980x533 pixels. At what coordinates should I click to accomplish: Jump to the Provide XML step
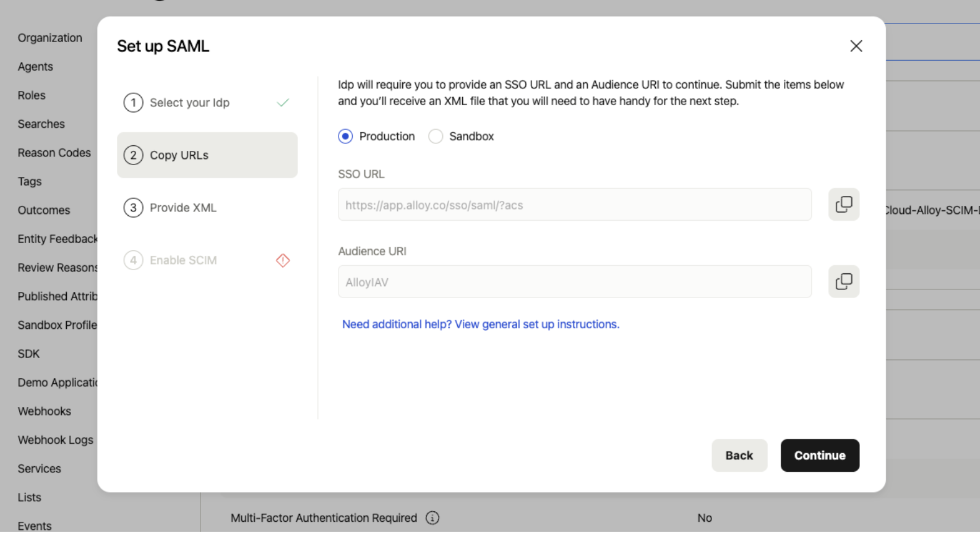tap(207, 208)
